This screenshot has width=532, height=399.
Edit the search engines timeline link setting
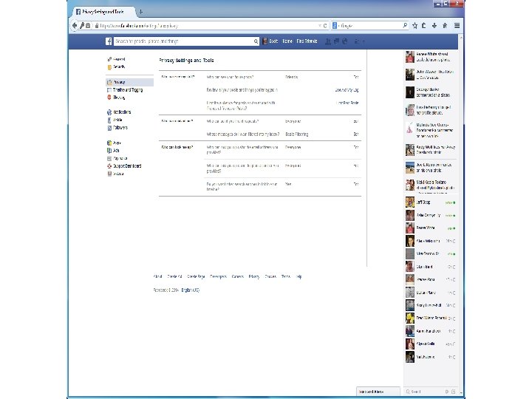[x=356, y=184]
